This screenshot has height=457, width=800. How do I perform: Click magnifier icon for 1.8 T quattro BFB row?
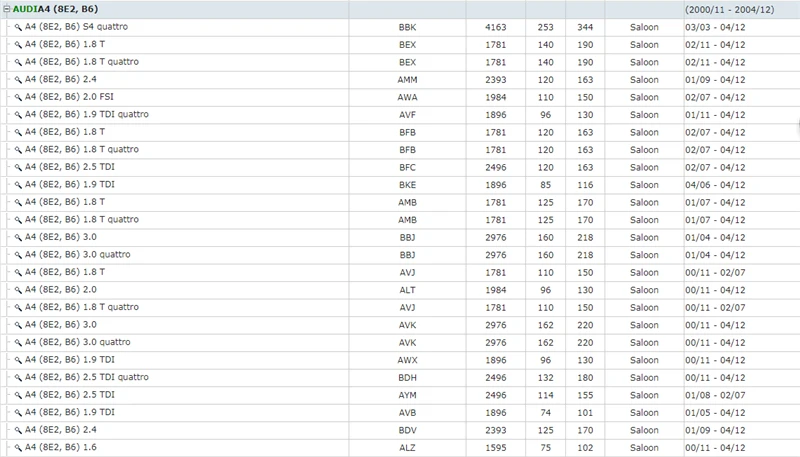[18, 150]
